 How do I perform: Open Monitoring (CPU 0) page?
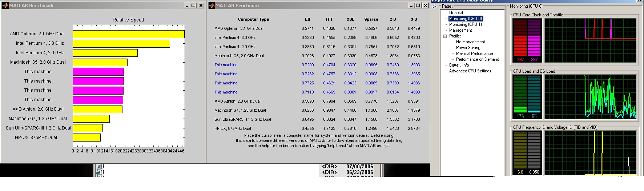coord(466,19)
